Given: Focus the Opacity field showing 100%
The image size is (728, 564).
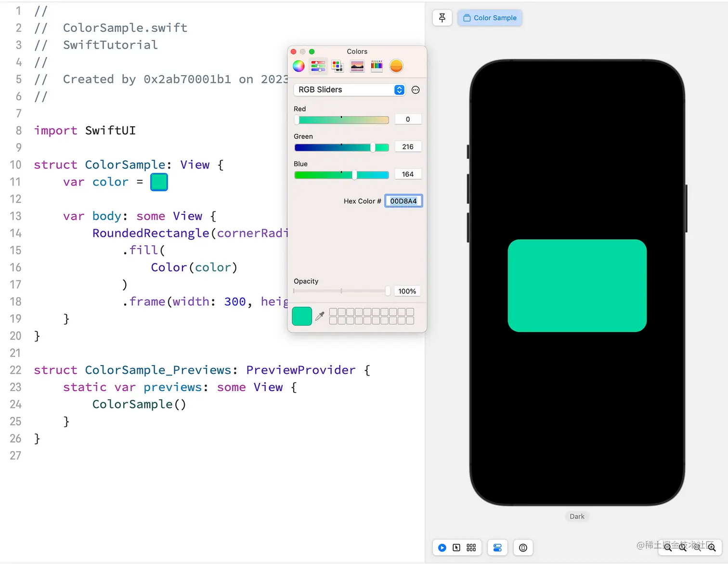Looking at the screenshot, I should pyautogui.click(x=407, y=291).
